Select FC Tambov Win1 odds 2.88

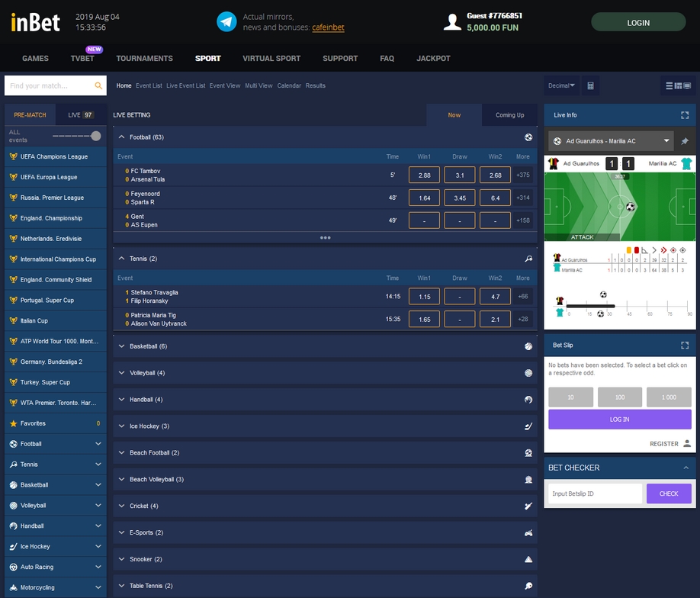click(424, 175)
